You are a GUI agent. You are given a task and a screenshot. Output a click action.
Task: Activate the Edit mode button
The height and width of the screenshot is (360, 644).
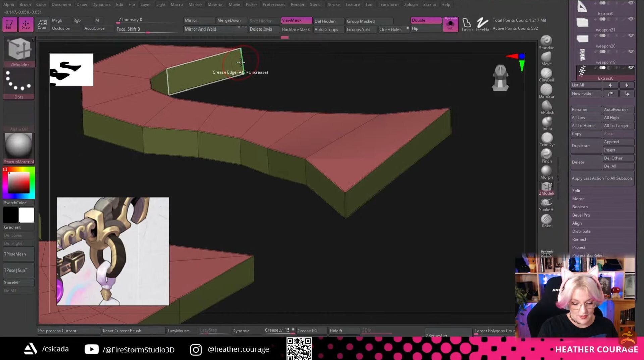[x=9, y=24]
